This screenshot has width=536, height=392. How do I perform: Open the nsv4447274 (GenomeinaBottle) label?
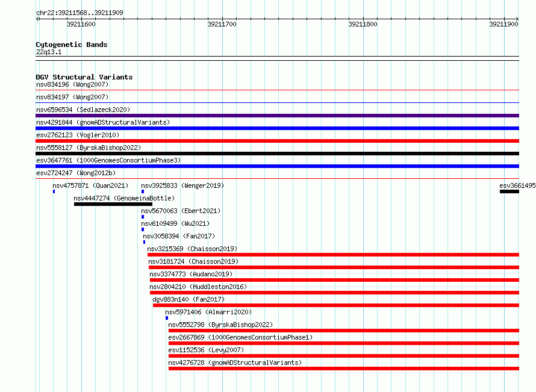124,198
